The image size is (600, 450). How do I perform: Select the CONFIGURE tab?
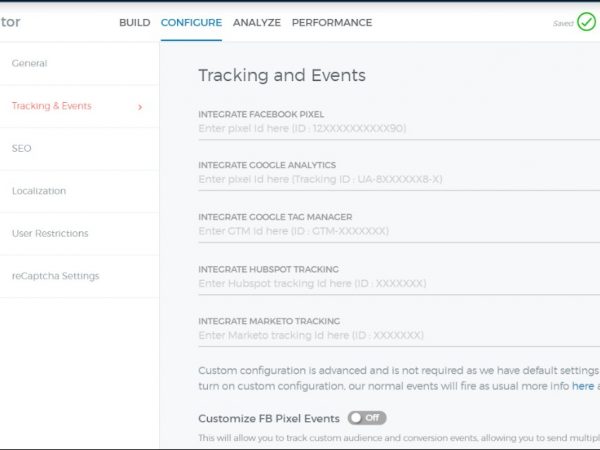pos(191,23)
